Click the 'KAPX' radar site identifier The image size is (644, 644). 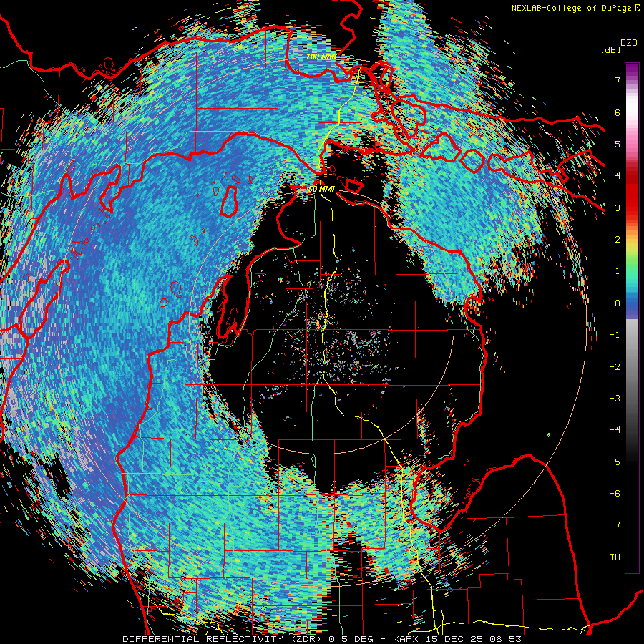click(x=407, y=639)
